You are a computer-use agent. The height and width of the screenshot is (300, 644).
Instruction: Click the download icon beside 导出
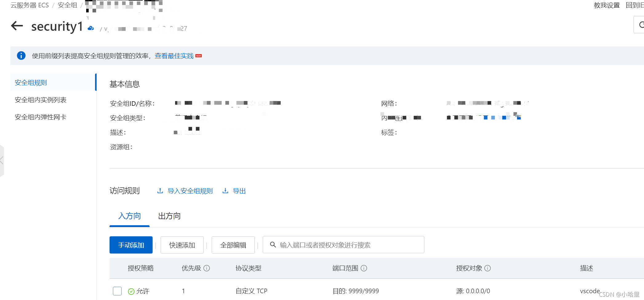(x=225, y=191)
